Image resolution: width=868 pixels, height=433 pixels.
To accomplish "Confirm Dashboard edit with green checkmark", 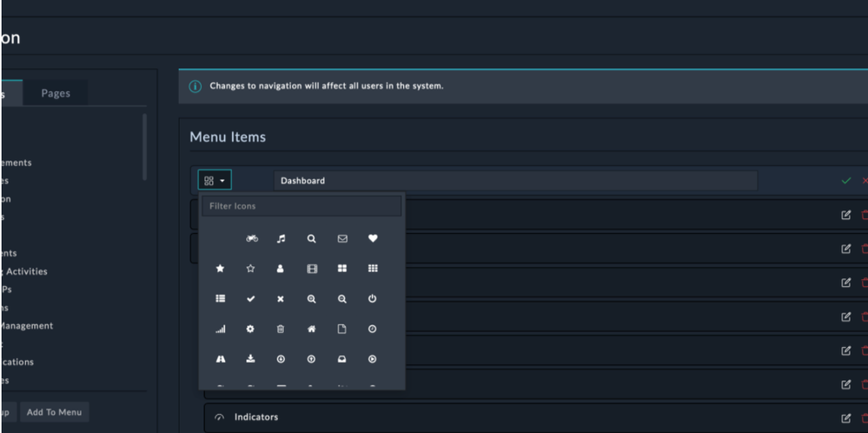I will (845, 181).
